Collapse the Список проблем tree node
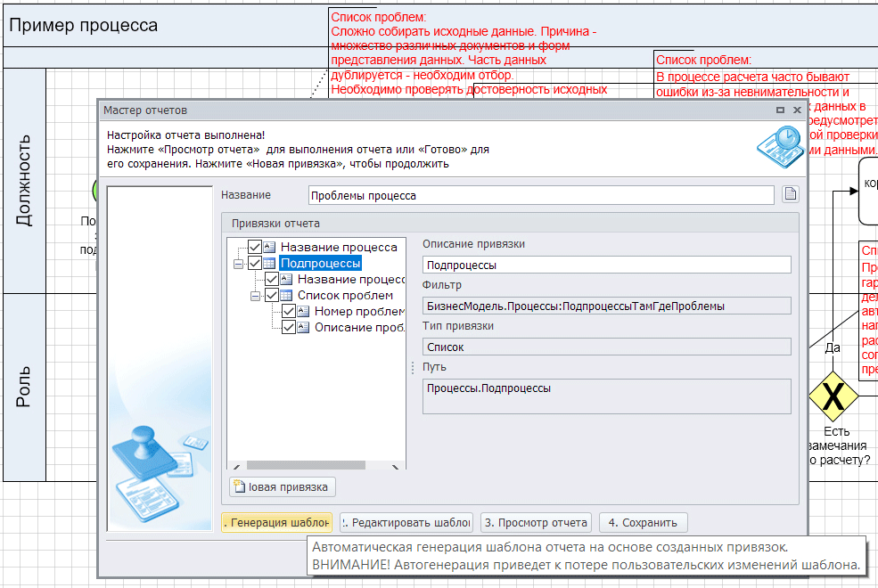 (x=255, y=296)
